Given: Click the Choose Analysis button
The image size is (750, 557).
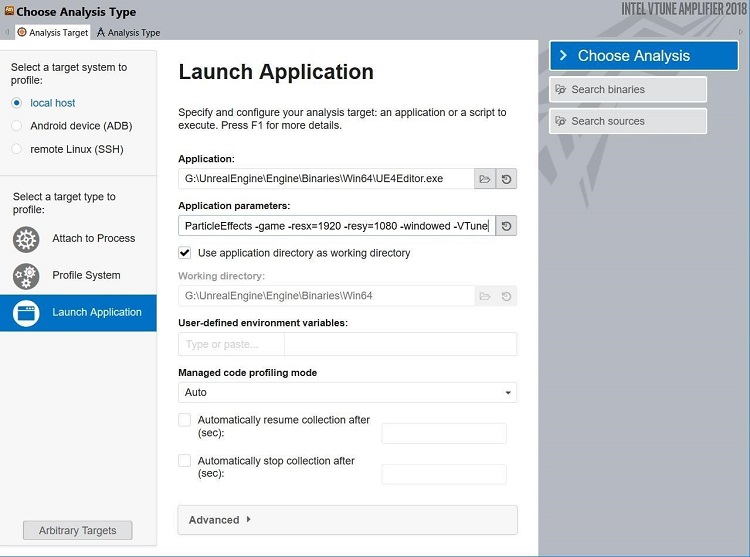Looking at the screenshot, I should (644, 55).
